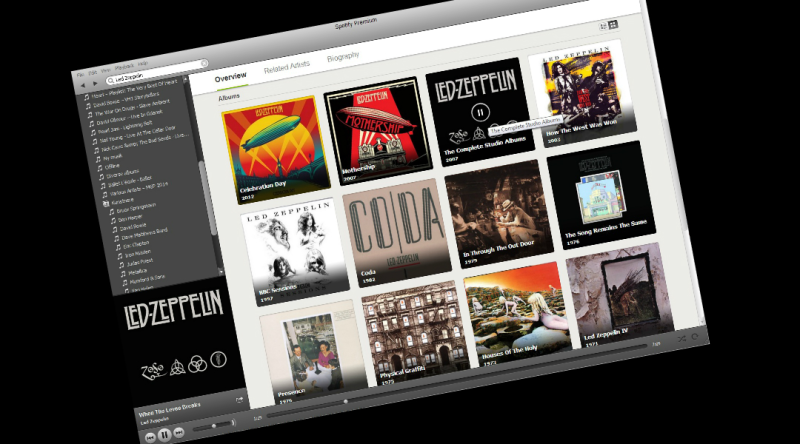Image resolution: width=800 pixels, height=444 pixels.
Task: Open Eric Clapton playlist
Action: (136, 245)
